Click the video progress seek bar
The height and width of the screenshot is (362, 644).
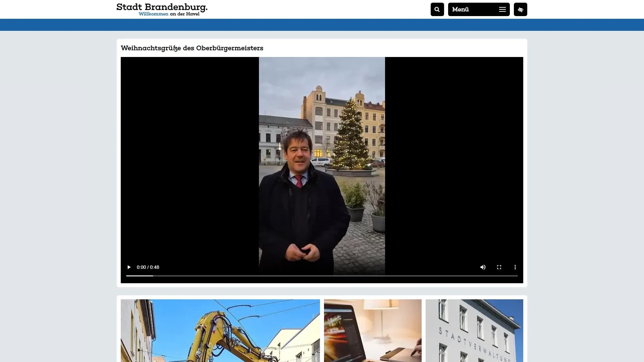pyautogui.click(x=321, y=276)
